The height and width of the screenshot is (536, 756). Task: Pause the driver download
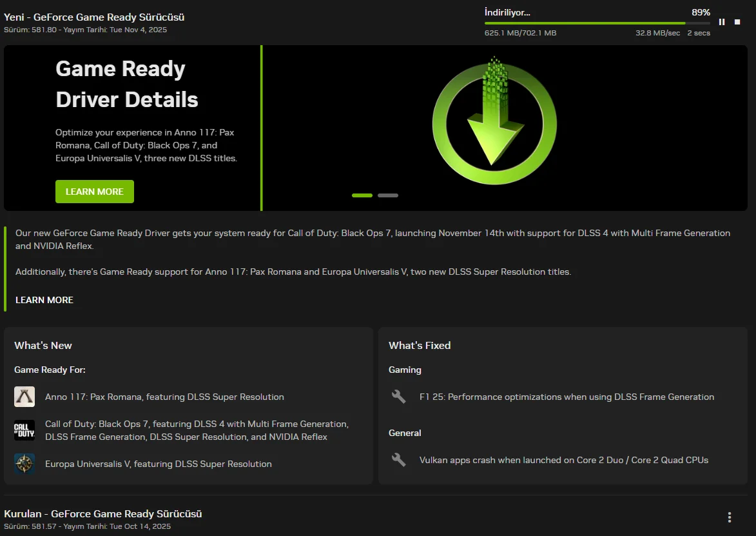pos(722,22)
